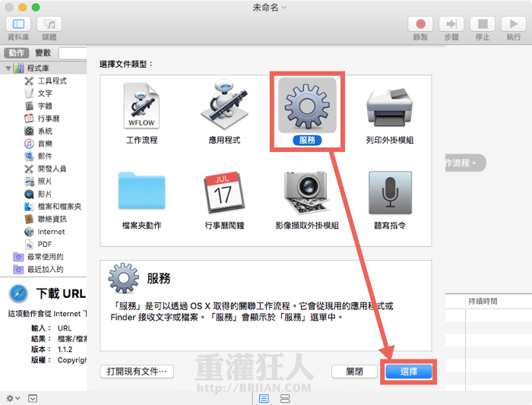Open the gear action menu at bottom left
Screen dimensions: 532x405
tap(13, 398)
